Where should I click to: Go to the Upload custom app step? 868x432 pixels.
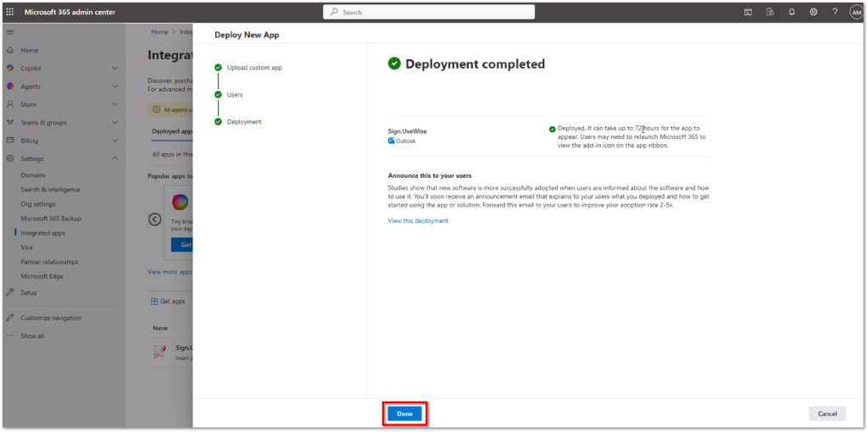[254, 67]
